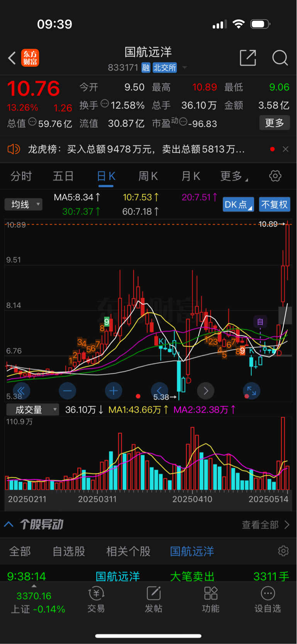Collapse the 个股异动 section chevron
This screenshot has height=644, width=297.
(x=9, y=524)
